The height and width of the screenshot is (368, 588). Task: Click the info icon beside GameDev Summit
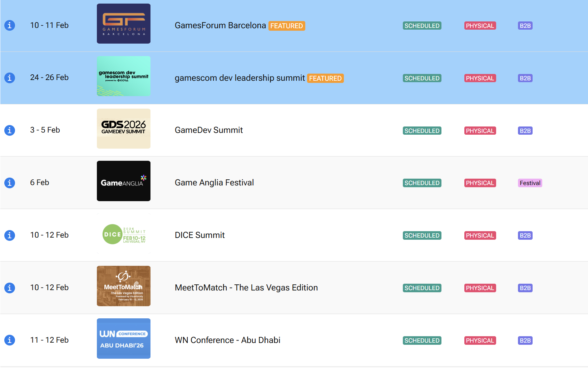pos(10,130)
